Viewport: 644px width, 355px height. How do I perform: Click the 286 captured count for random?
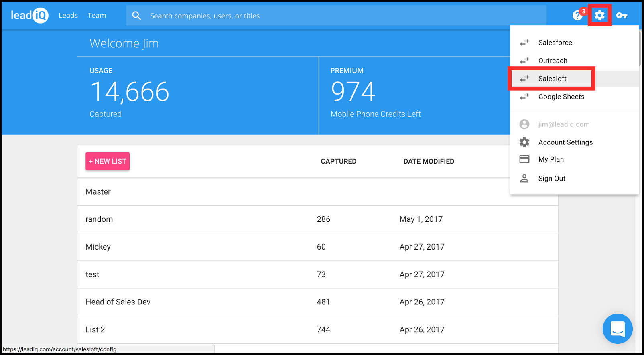323,219
